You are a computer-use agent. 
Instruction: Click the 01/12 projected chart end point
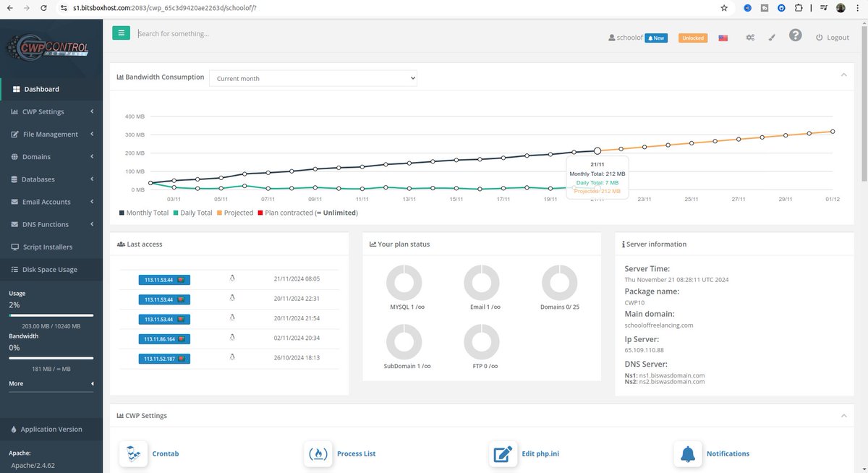(833, 131)
